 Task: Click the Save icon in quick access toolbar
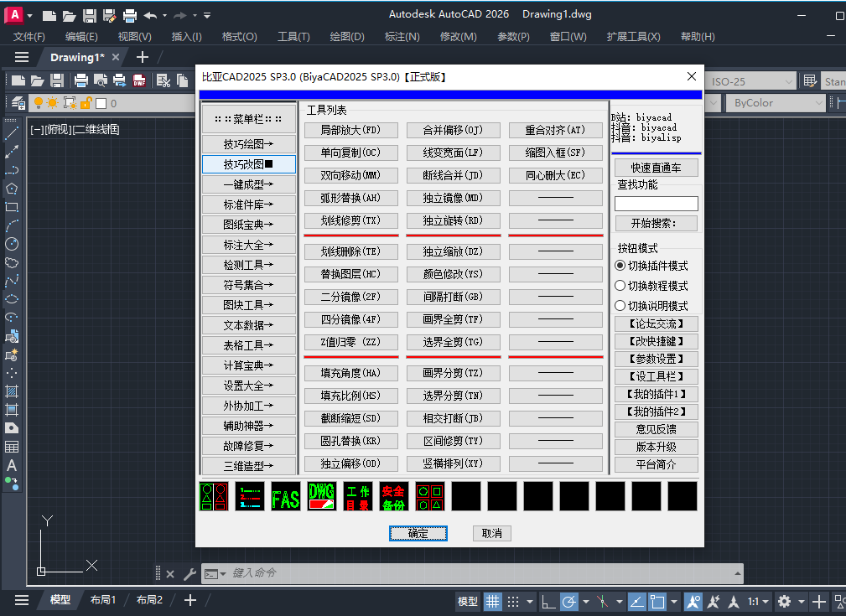[90, 16]
